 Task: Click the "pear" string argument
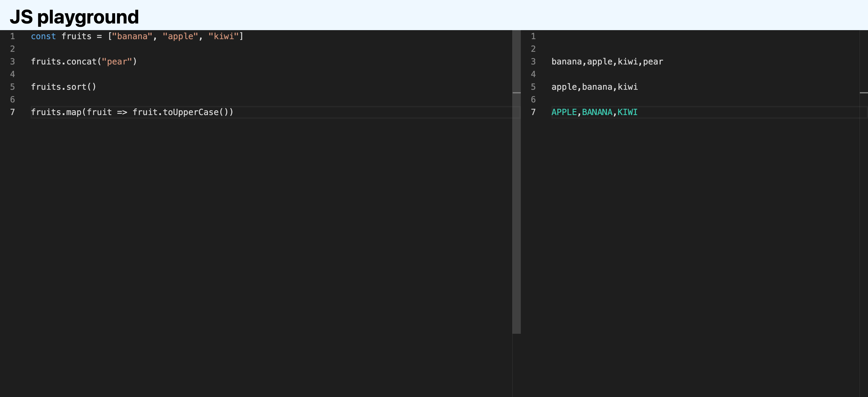pos(117,62)
